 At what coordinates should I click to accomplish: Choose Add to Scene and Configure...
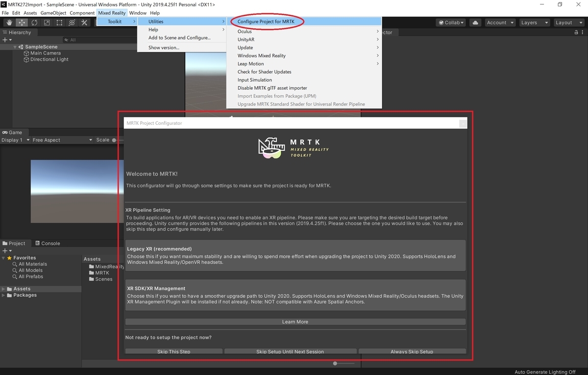pos(182,38)
